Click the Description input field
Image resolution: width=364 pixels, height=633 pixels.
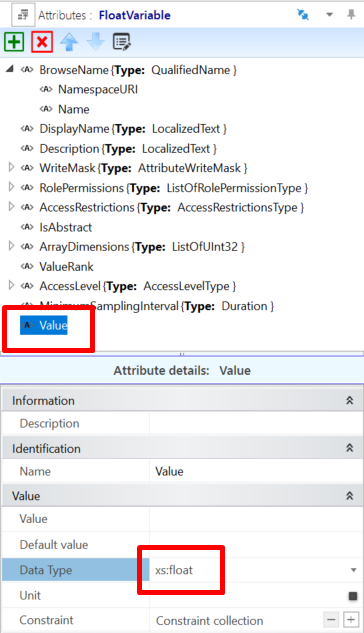[x=256, y=423]
